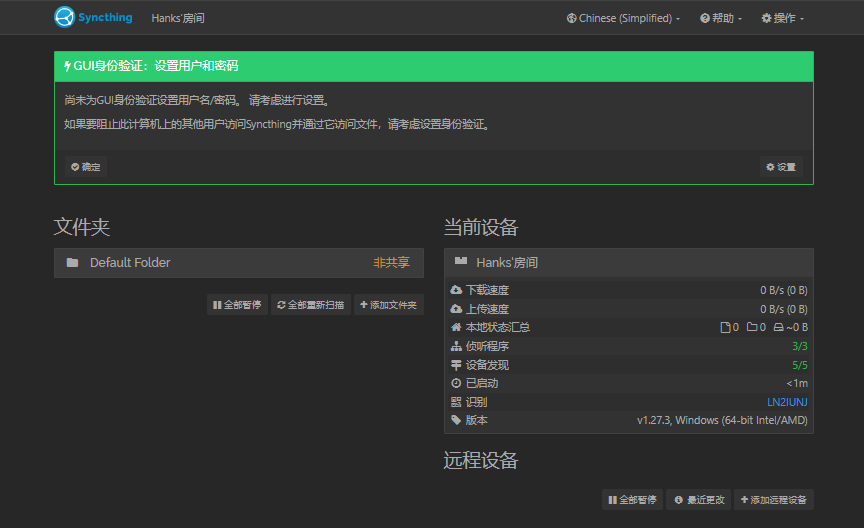Click the 上传速度 cloud upload icon

coord(456,309)
